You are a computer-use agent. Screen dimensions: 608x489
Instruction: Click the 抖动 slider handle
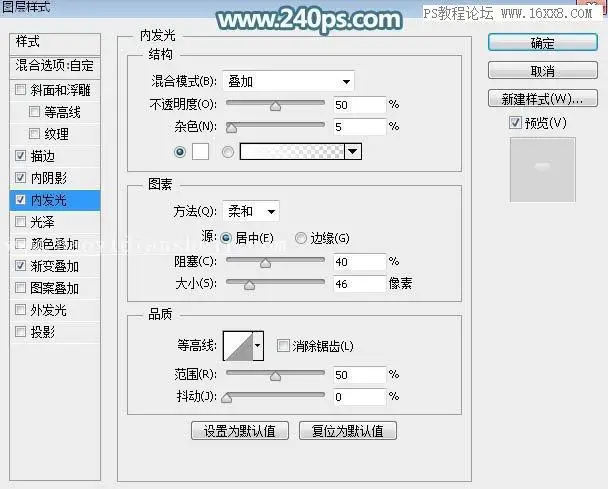[227, 398]
